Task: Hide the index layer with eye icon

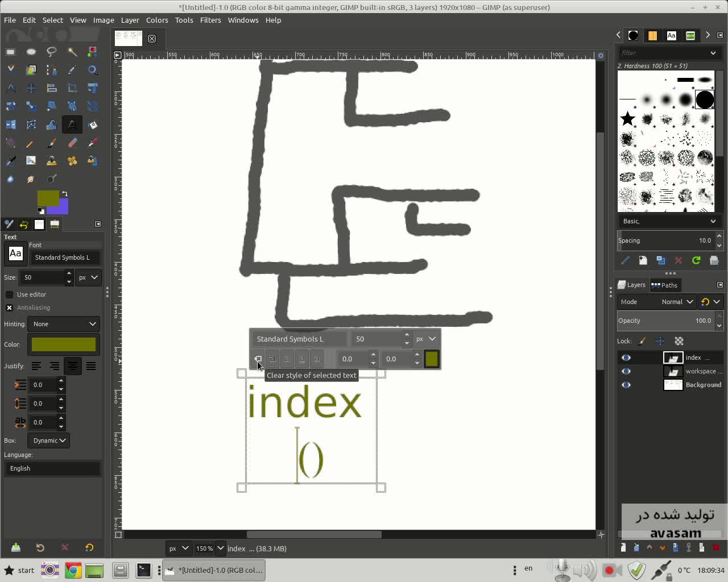Action: (626, 357)
